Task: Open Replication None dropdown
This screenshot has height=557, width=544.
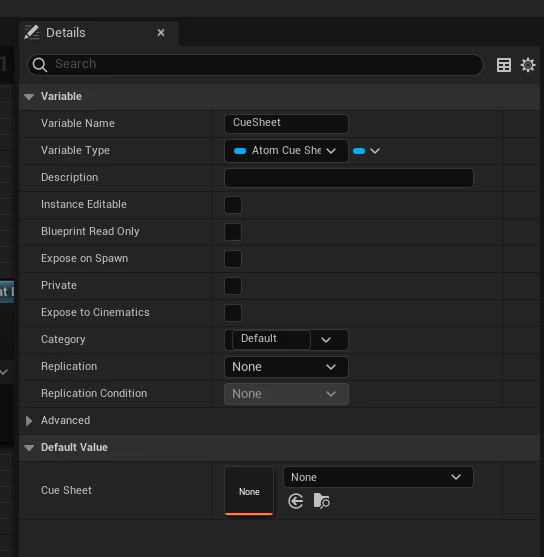Action: (286, 367)
